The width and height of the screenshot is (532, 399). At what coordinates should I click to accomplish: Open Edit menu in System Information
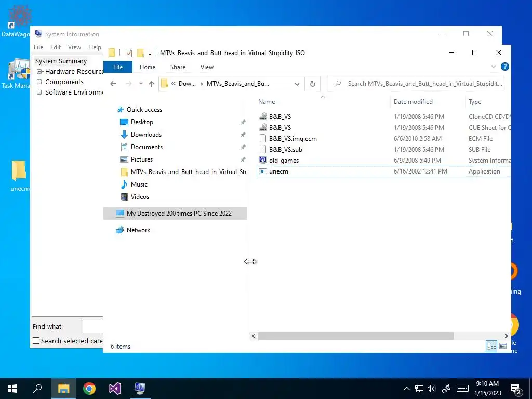55,47
